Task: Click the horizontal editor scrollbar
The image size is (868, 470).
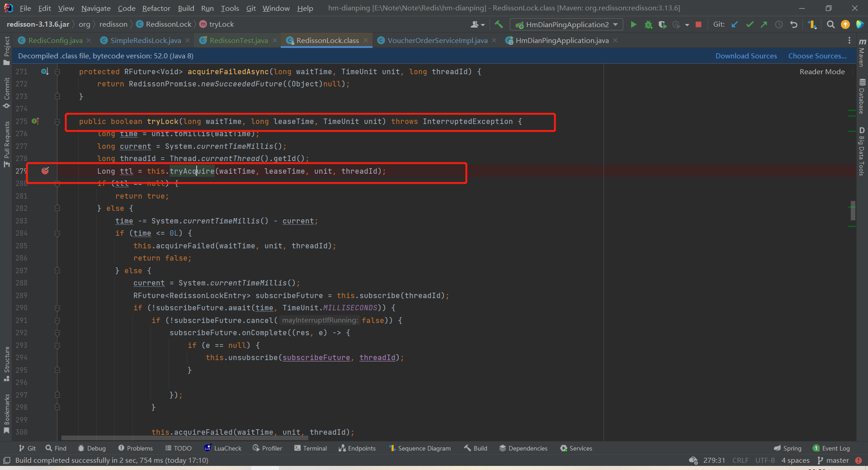Action: pyautogui.click(x=184, y=438)
